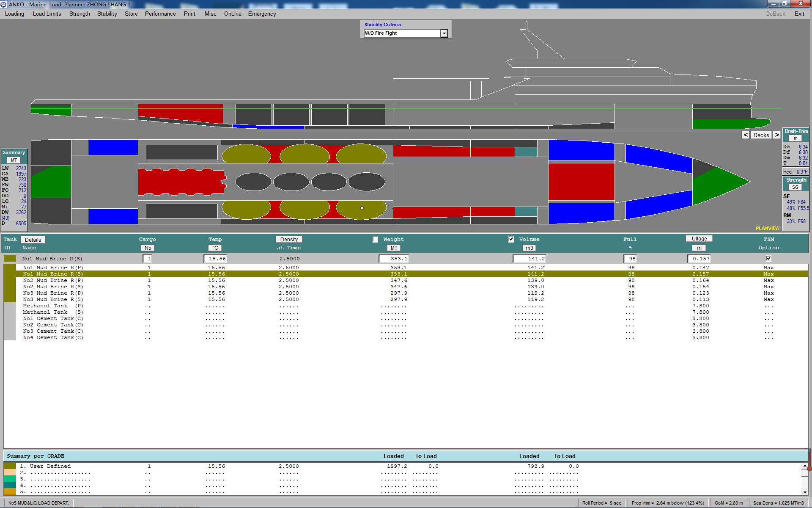Click the SG button under Strength
Image resolution: width=812 pixels, height=508 pixels.
795,187
